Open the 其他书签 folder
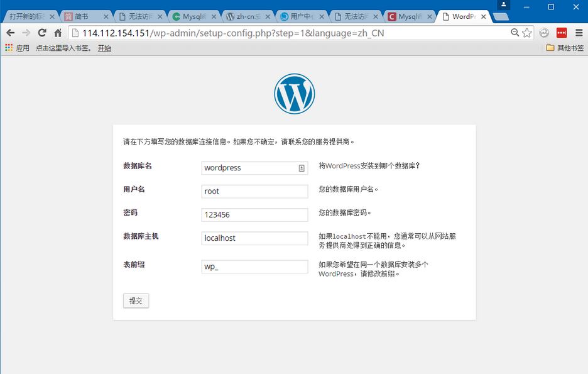 click(x=565, y=48)
